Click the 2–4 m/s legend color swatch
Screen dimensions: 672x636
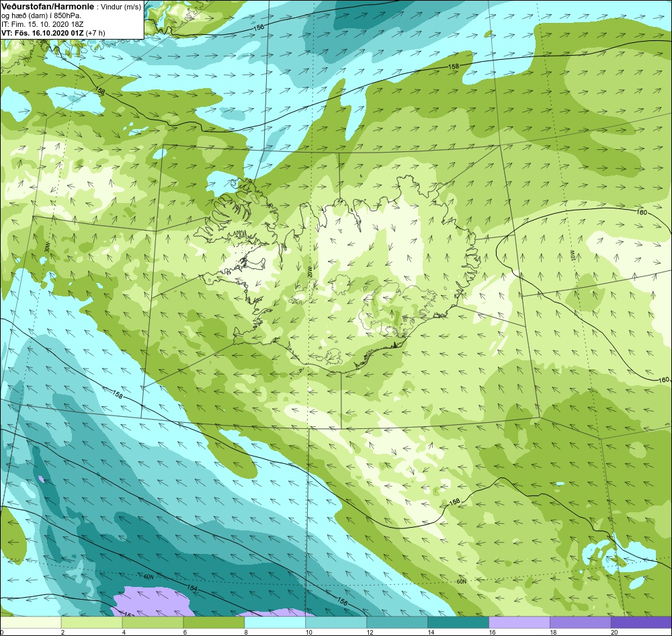(x=91, y=623)
